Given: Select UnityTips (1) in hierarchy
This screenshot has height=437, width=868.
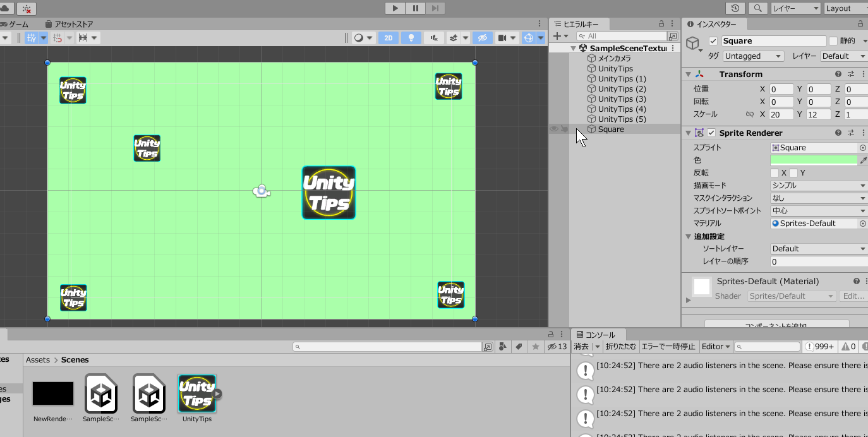Looking at the screenshot, I should [x=617, y=79].
